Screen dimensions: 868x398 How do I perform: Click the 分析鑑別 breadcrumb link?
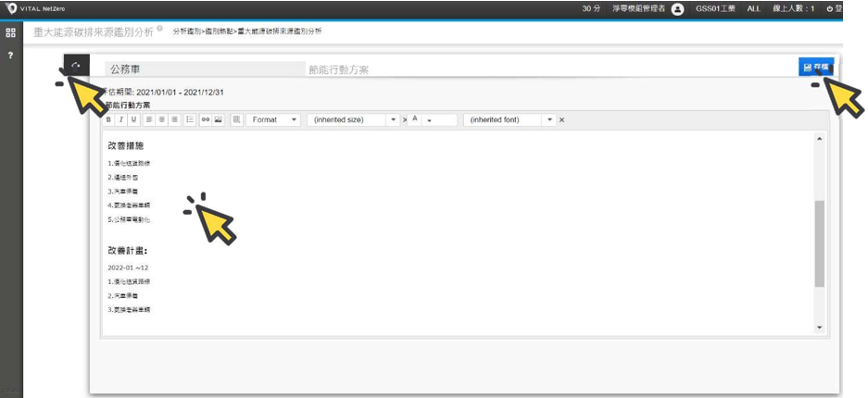(191, 31)
